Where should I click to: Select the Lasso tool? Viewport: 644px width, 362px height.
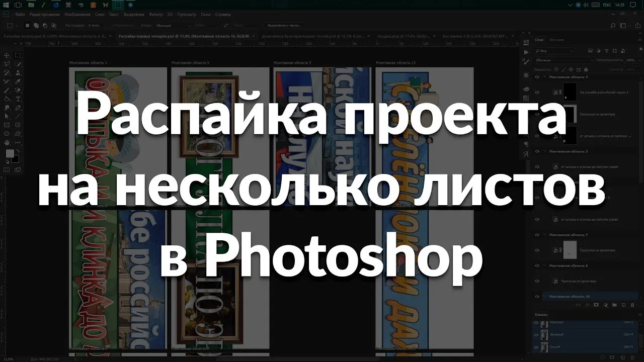coord(7,64)
